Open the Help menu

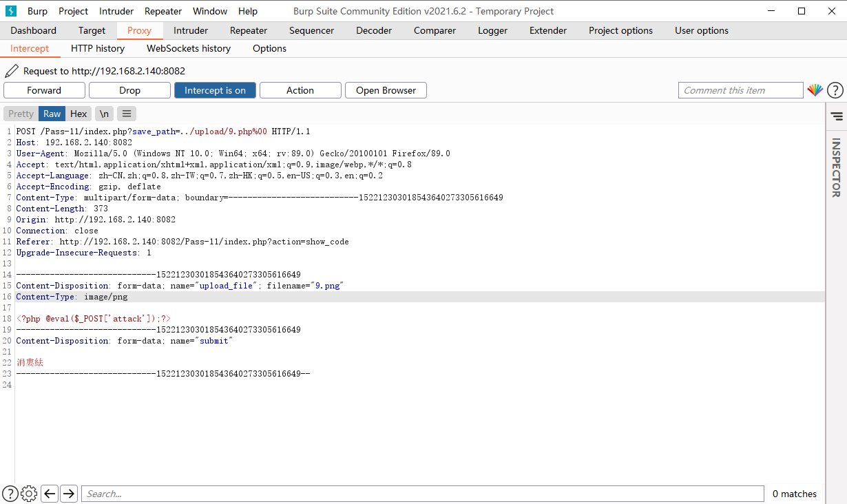pyautogui.click(x=248, y=11)
